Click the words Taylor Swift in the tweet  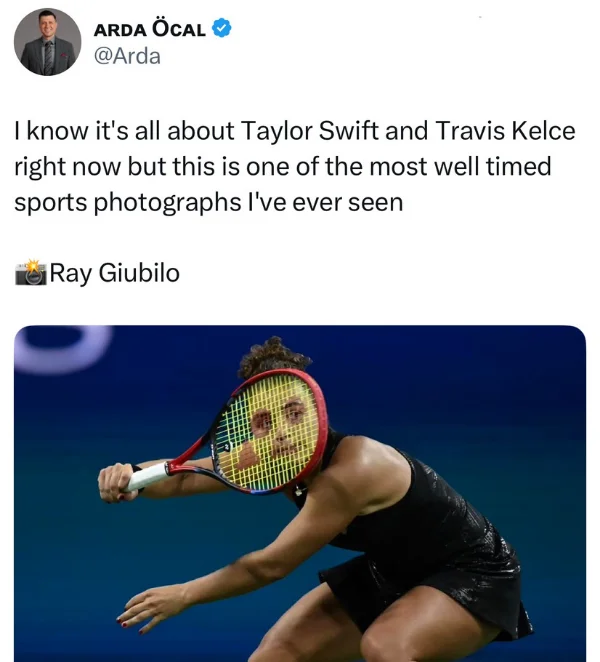(x=310, y=130)
